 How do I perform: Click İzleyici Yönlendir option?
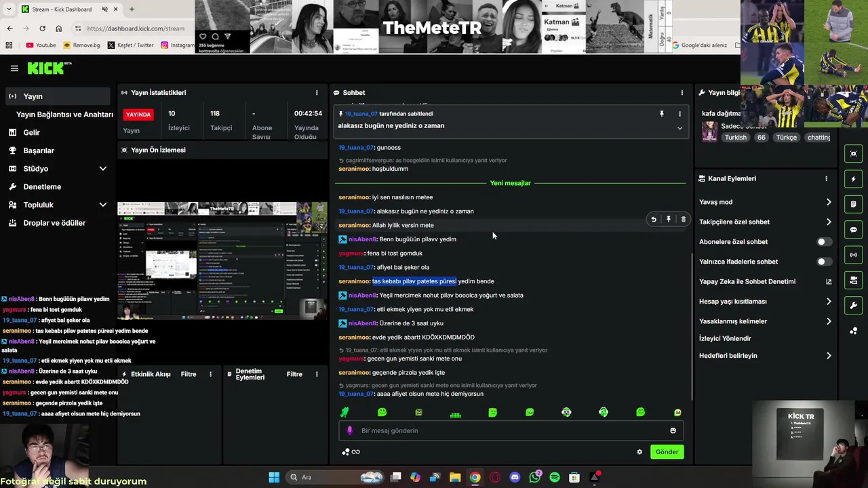coord(725,338)
